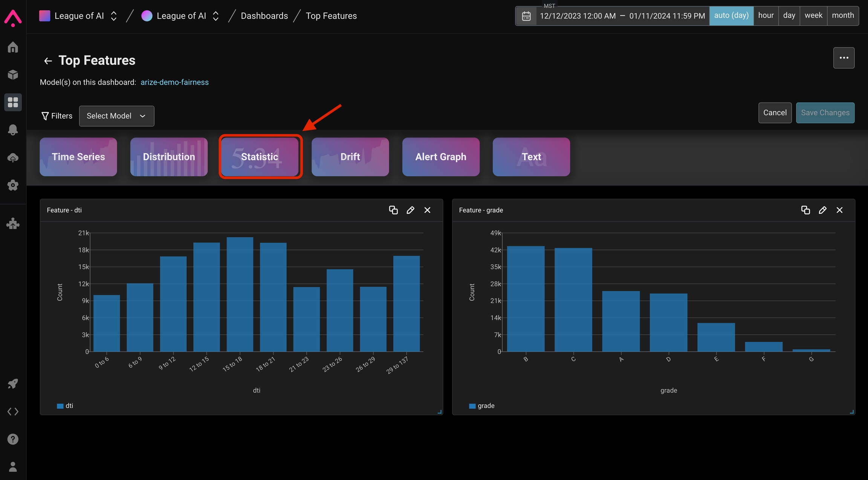
Task: Open the Models cube icon in sidebar
Action: (x=13, y=75)
